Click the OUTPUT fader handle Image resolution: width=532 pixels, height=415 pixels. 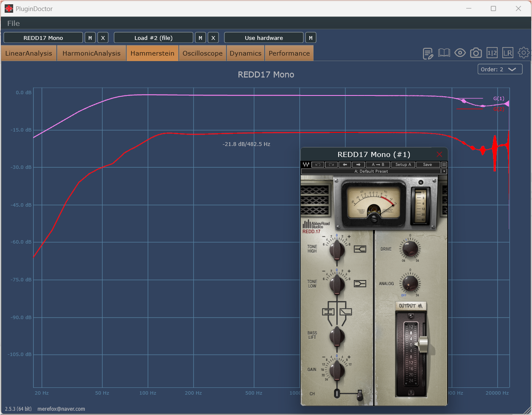point(423,344)
